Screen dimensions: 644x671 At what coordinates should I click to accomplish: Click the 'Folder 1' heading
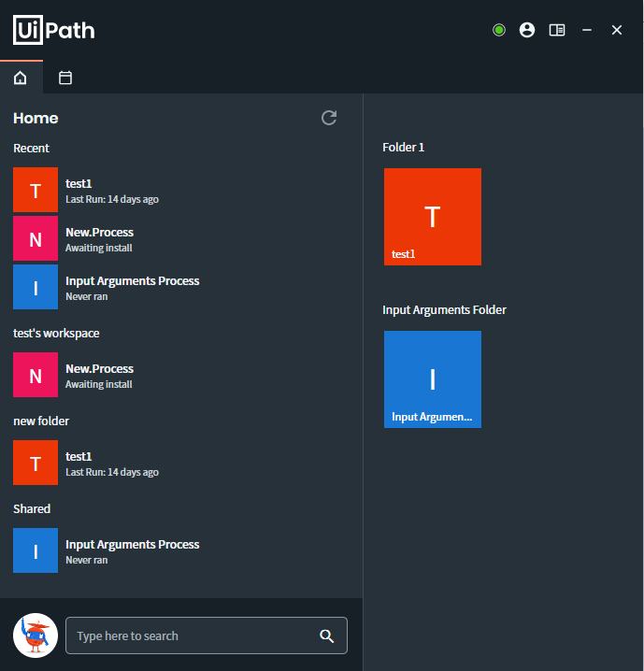point(404,148)
